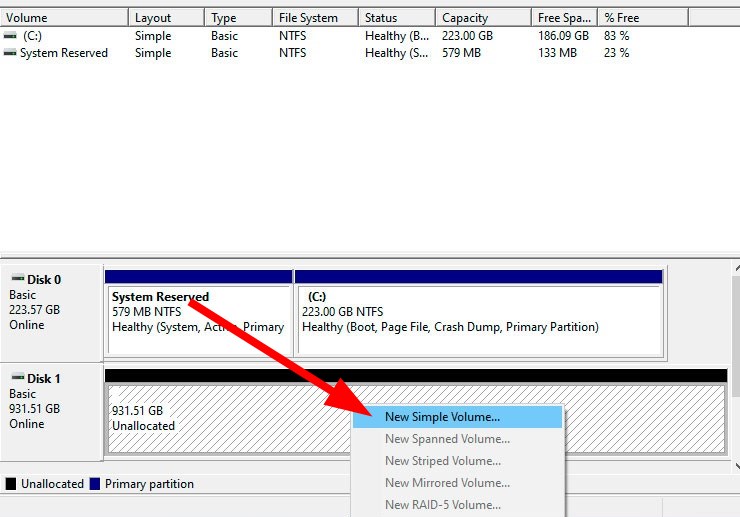The width and height of the screenshot is (740, 517).
Task: Click the Disk 1 drive icon
Action: (18, 377)
